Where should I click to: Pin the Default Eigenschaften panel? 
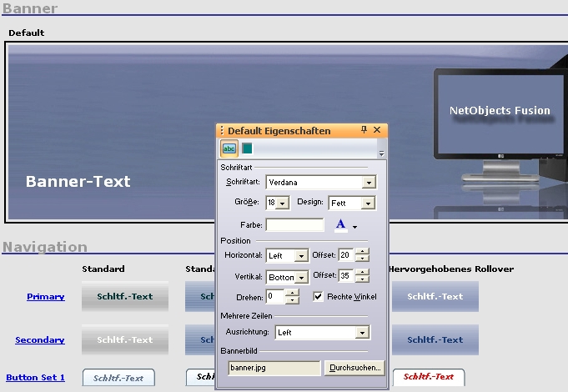(364, 130)
